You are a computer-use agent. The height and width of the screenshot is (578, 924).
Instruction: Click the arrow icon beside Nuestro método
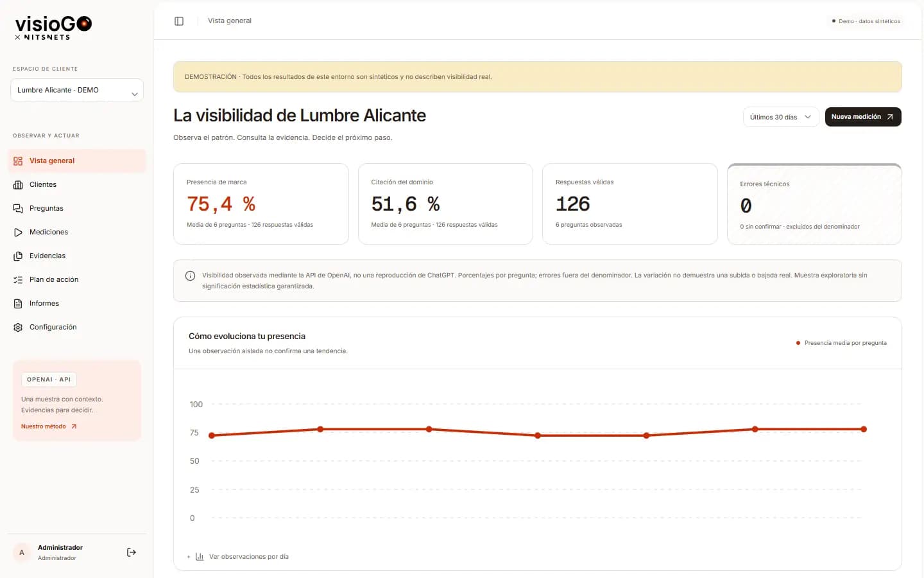[x=74, y=426]
